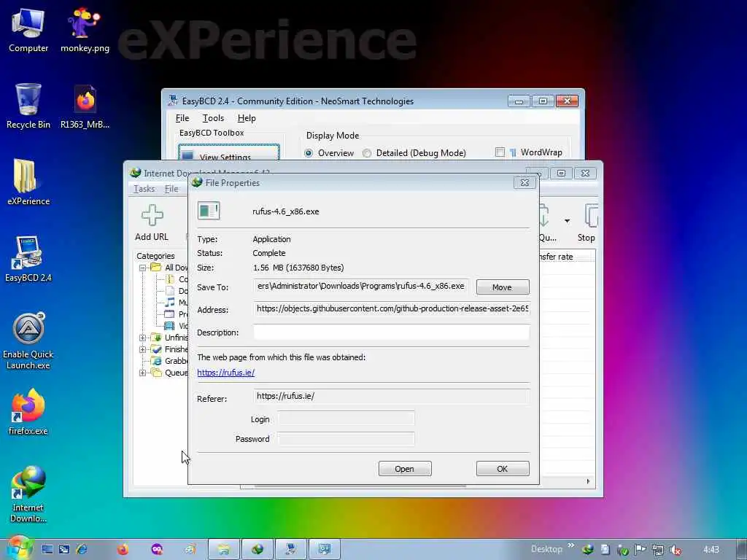Close the File Properties dialog
The width and height of the screenshot is (747, 560).
[525, 182]
